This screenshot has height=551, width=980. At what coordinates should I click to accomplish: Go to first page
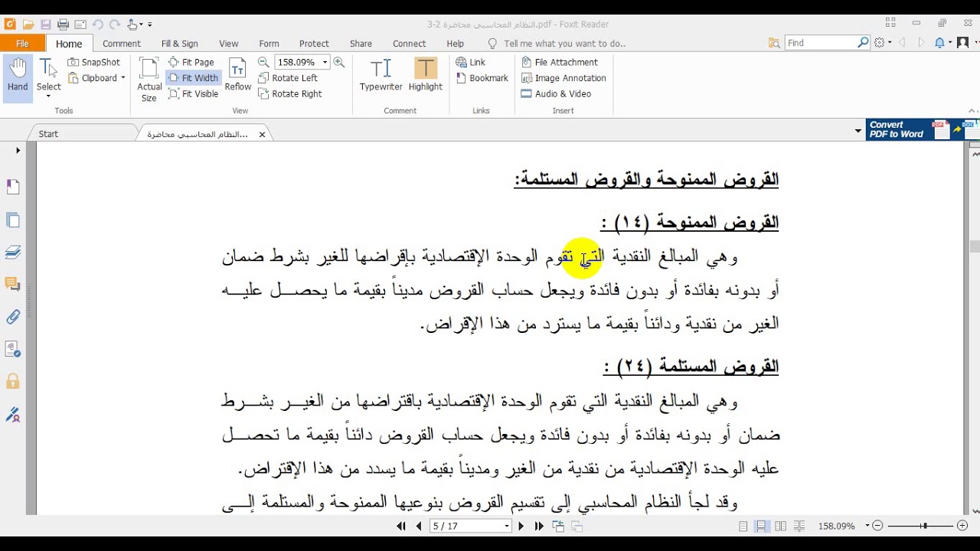pos(401,527)
